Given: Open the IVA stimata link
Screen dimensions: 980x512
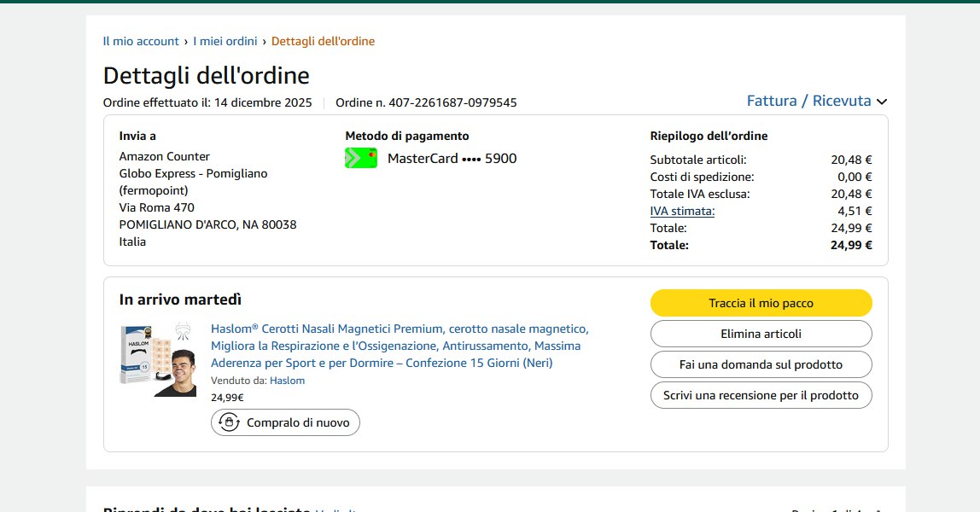Looking at the screenshot, I should coord(682,211).
